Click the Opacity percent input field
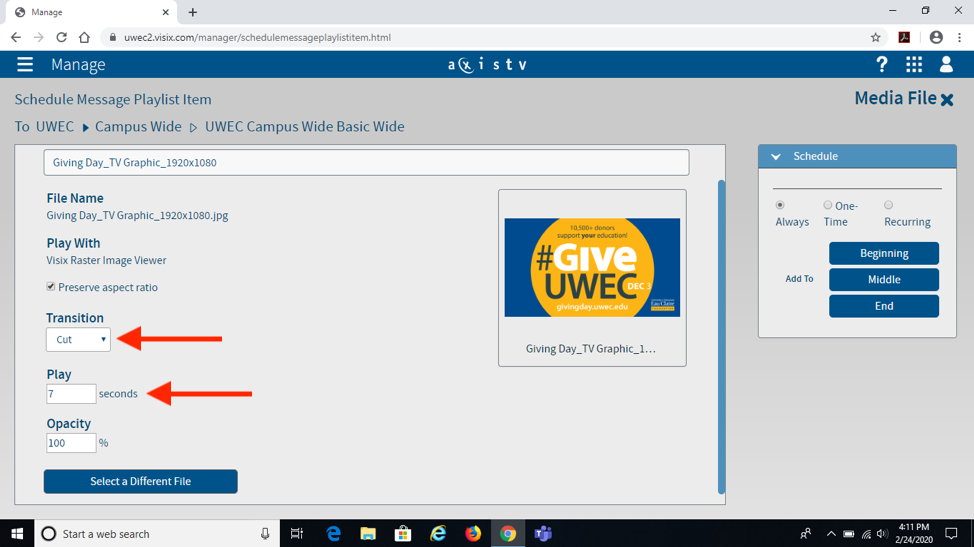 click(71, 443)
